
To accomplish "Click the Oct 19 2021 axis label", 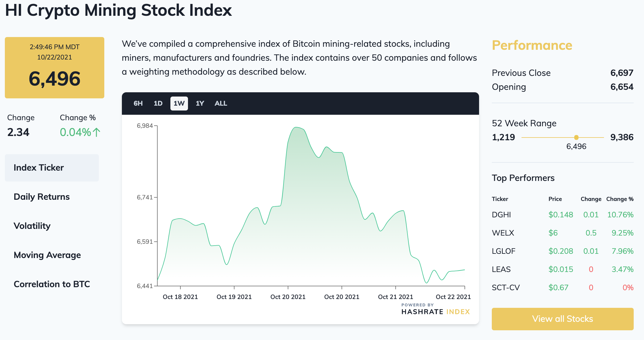I will [234, 297].
